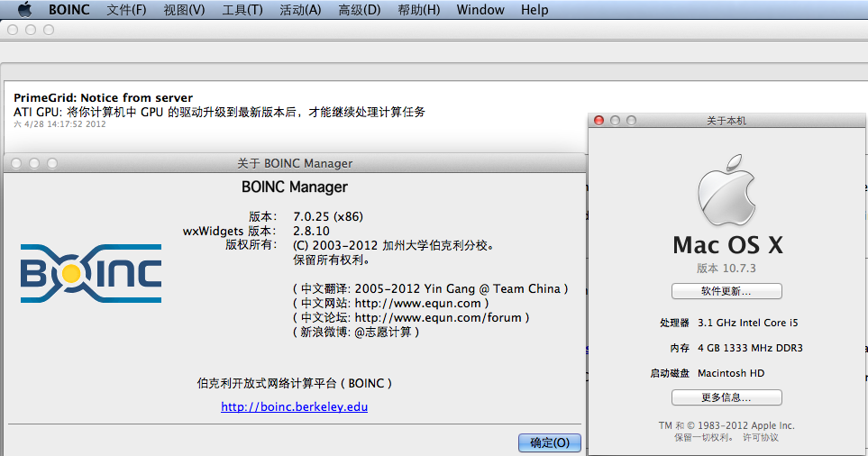The height and width of the screenshot is (456, 868).
Task: Open the Window menu
Action: click(480, 9)
